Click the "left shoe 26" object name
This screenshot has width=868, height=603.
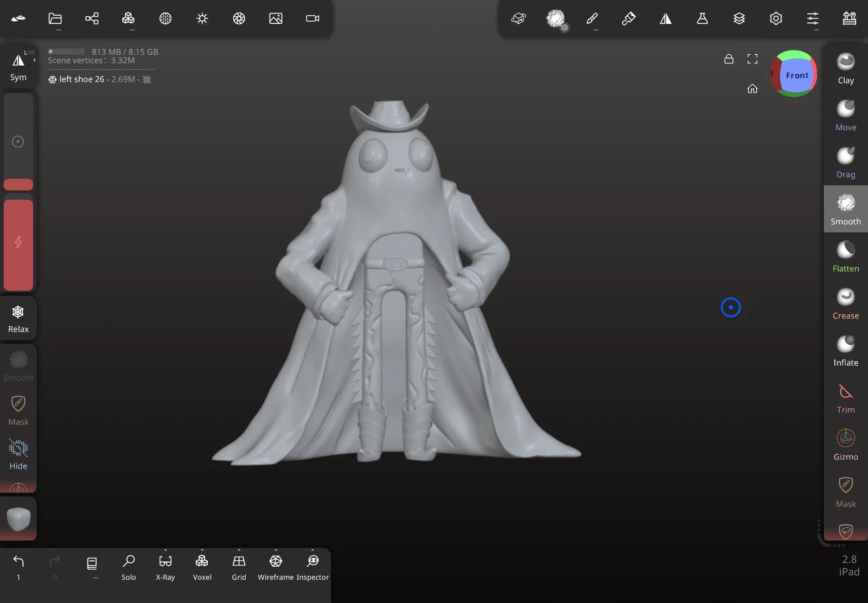[82, 79]
